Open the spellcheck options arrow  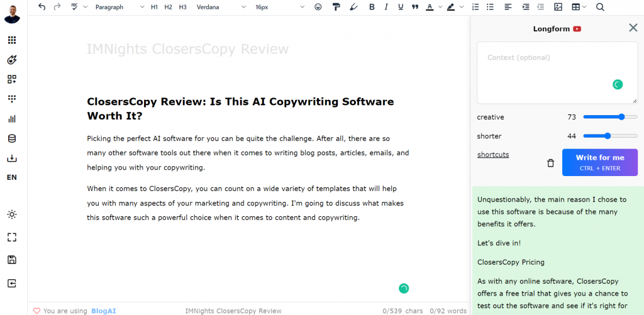[x=85, y=7]
